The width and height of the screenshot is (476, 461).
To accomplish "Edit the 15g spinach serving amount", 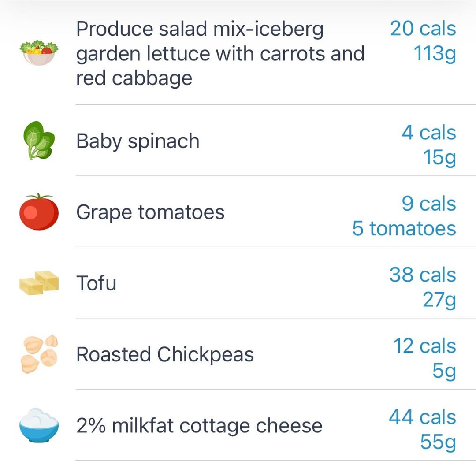I will (439, 158).
